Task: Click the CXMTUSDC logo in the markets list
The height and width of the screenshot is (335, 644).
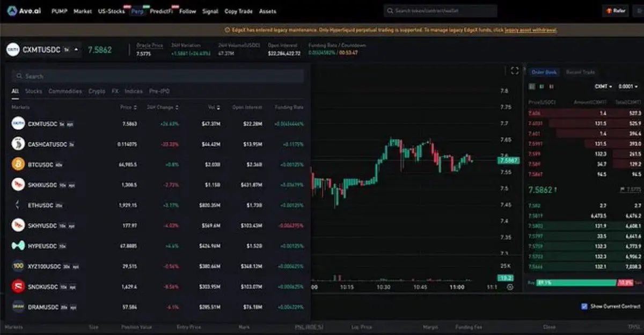Action: pyautogui.click(x=18, y=123)
